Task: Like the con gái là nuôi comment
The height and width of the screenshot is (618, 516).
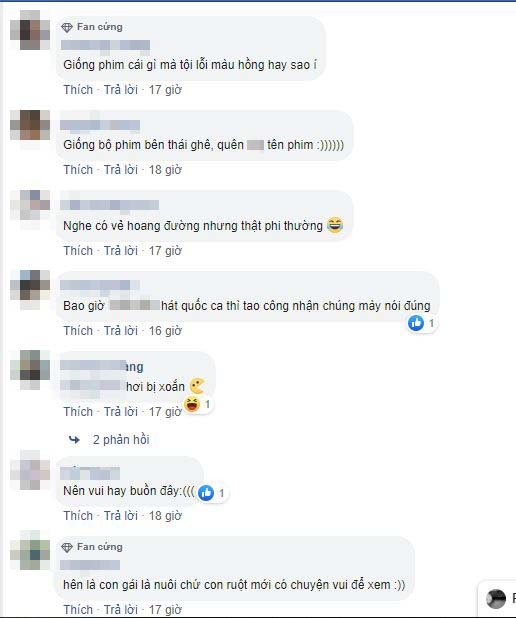Action: (x=78, y=609)
